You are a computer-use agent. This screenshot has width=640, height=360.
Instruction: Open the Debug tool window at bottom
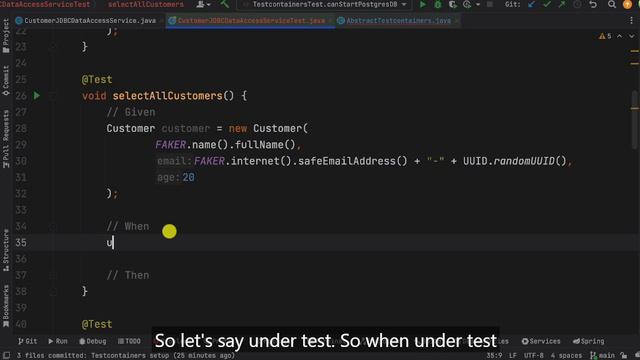93,341
